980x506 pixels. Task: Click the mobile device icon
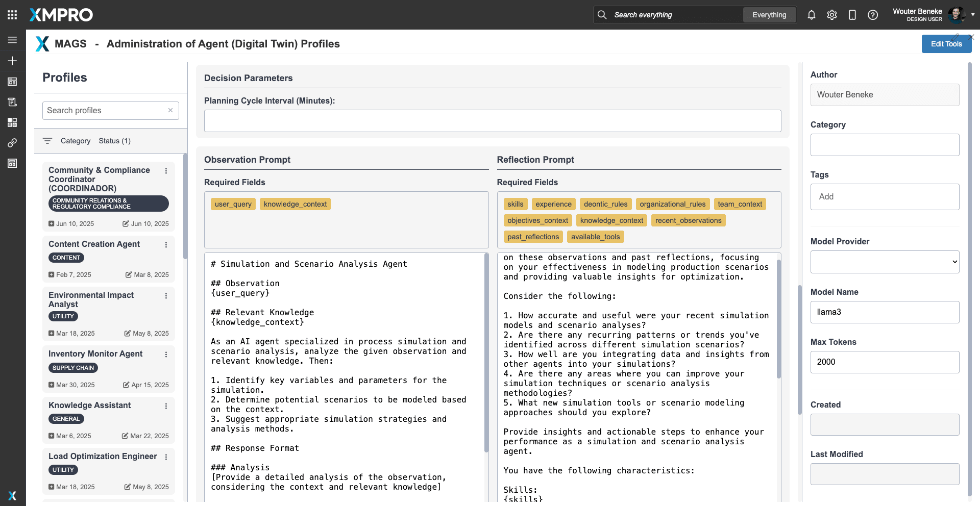point(852,15)
